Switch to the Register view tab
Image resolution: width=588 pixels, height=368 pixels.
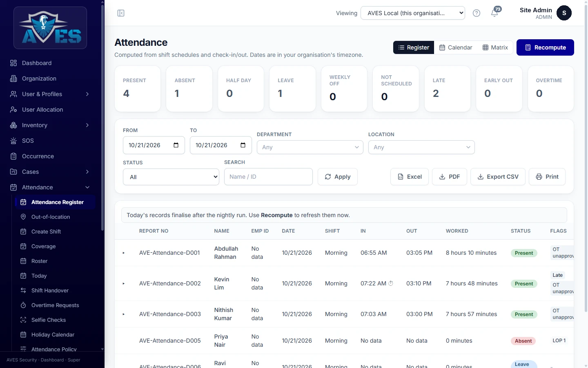pyautogui.click(x=414, y=47)
